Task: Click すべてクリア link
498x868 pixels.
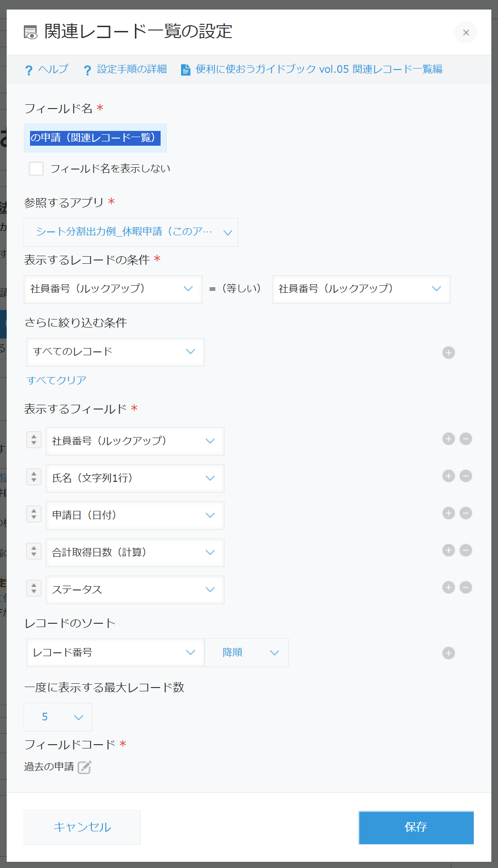Action: pyautogui.click(x=57, y=380)
